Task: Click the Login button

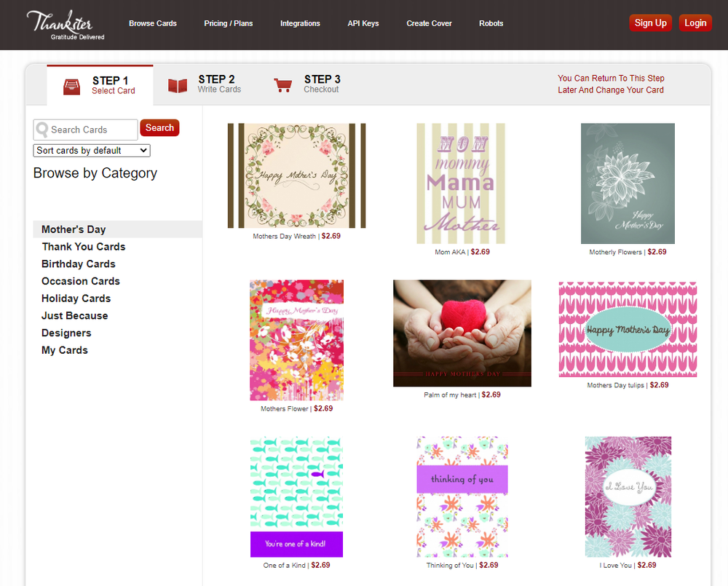Action: click(x=695, y=23)
